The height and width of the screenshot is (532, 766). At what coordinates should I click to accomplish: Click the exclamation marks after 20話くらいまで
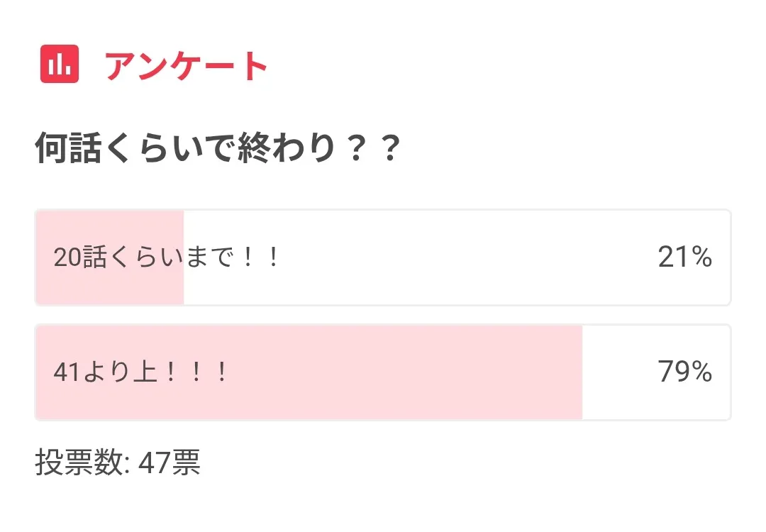259,257
